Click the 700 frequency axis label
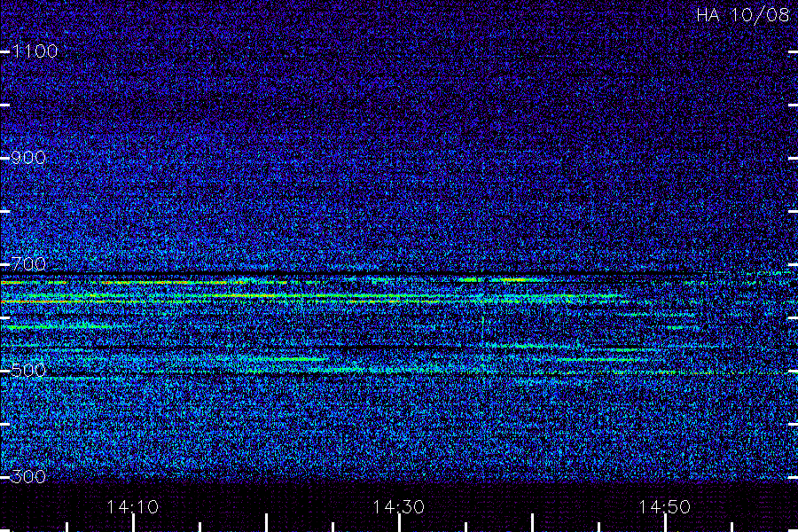798x532 pixels. 28,263
